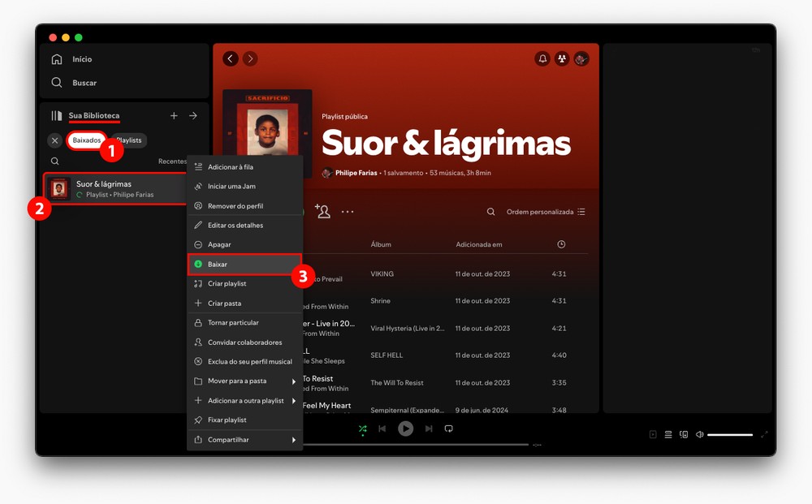Click invite collaborators icon below header
812x504 pixels.
click(x=322, y=211)
